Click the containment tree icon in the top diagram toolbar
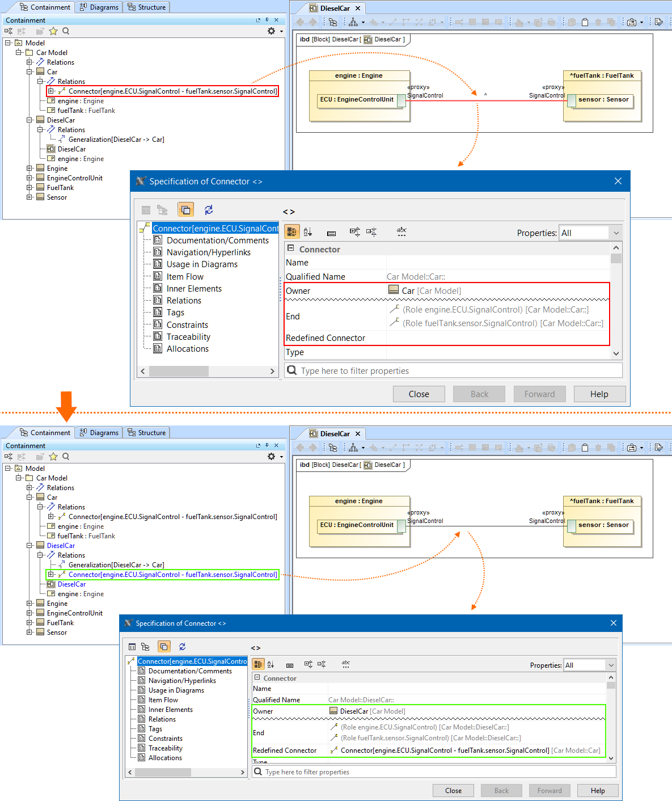Viewport: 672px width, 801px height. (x=333, y=22)
